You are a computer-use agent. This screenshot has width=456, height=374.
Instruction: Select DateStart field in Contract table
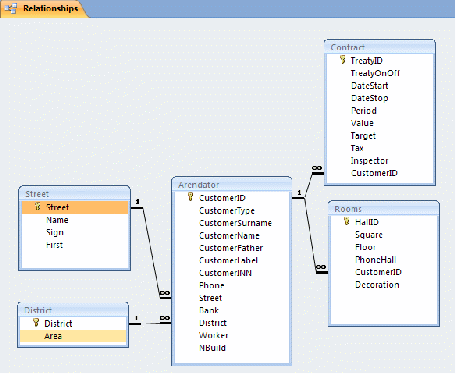point(370,86)
